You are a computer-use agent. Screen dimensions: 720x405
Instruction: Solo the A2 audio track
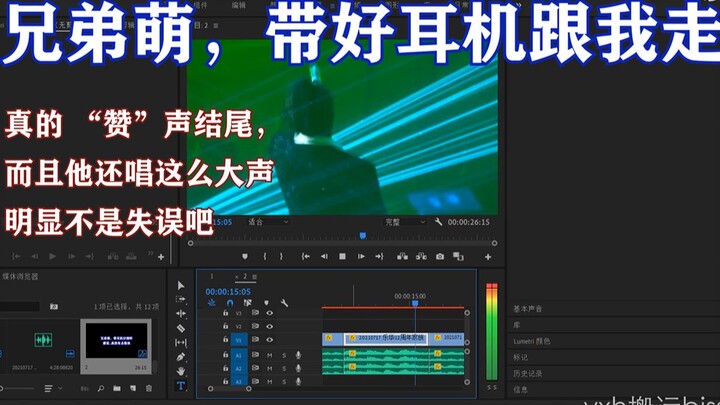(x=283, y=368)
